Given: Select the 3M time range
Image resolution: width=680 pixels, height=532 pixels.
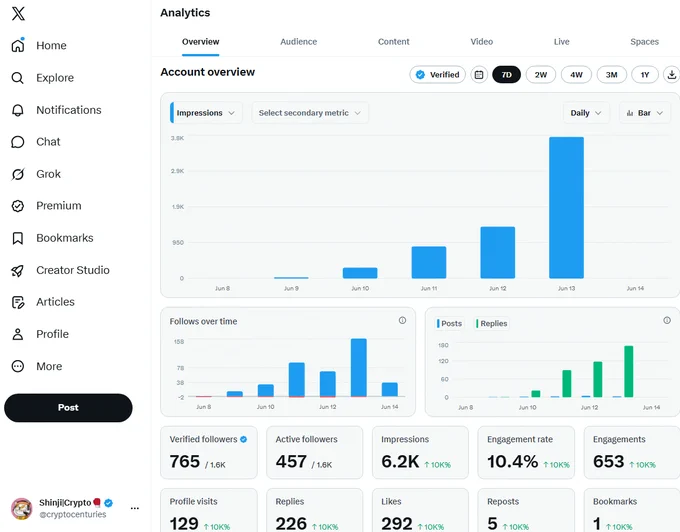Looking at the screenshot, I should click(x=611, y=75).
